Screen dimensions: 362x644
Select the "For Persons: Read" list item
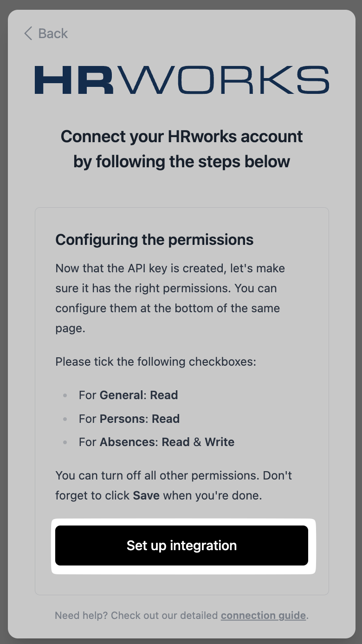129,419
